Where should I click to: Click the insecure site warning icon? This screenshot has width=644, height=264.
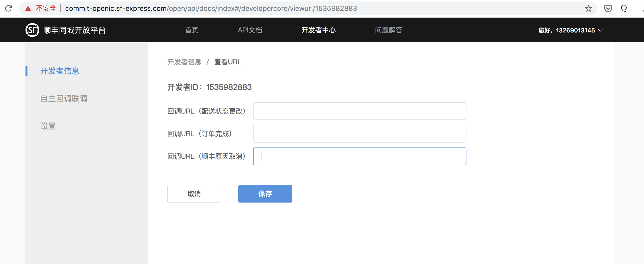click(x=28, y=9)
